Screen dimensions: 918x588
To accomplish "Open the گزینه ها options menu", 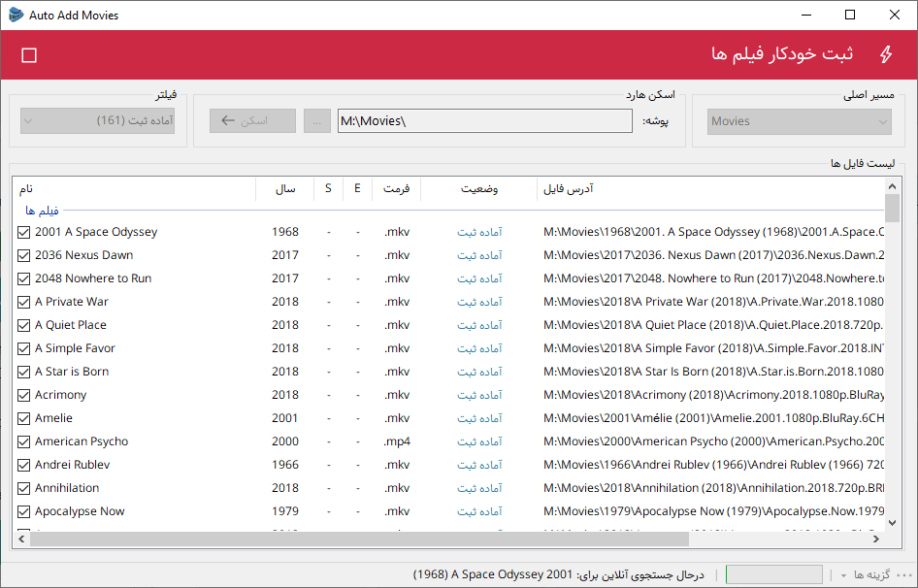I will pyautogui.click(x=868, y=574).
